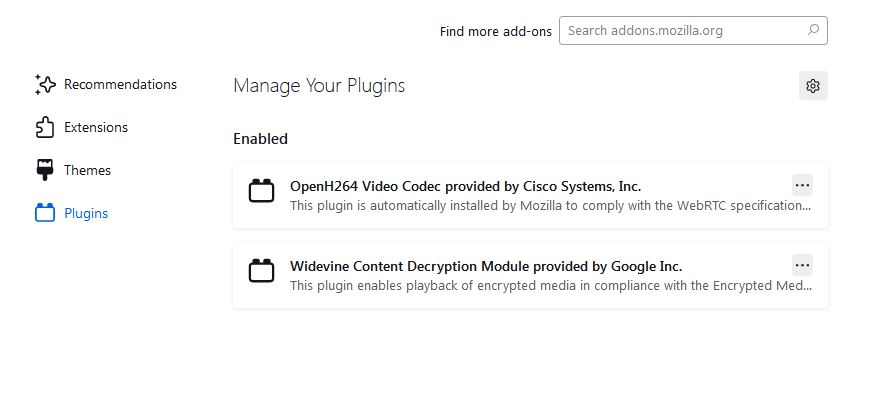
Task: Click the Widevine Content Decryption Module title
Action: (x=485, y=266)
